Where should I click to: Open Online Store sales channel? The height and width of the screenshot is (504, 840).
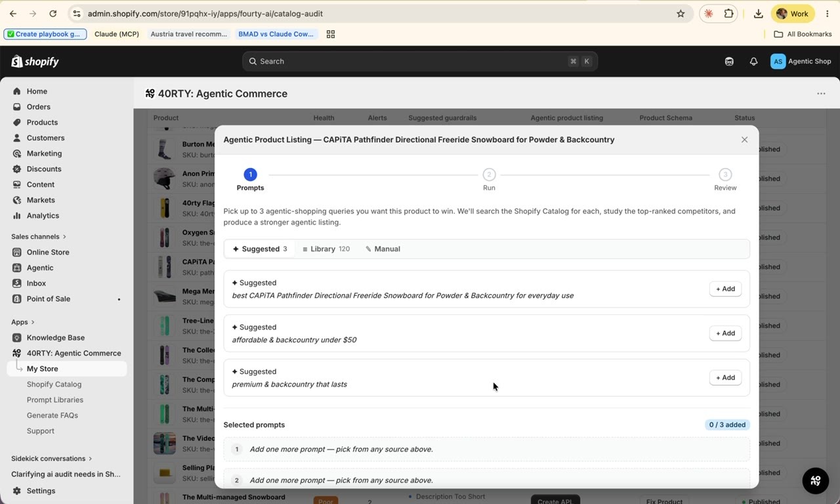tap(48, 252)
